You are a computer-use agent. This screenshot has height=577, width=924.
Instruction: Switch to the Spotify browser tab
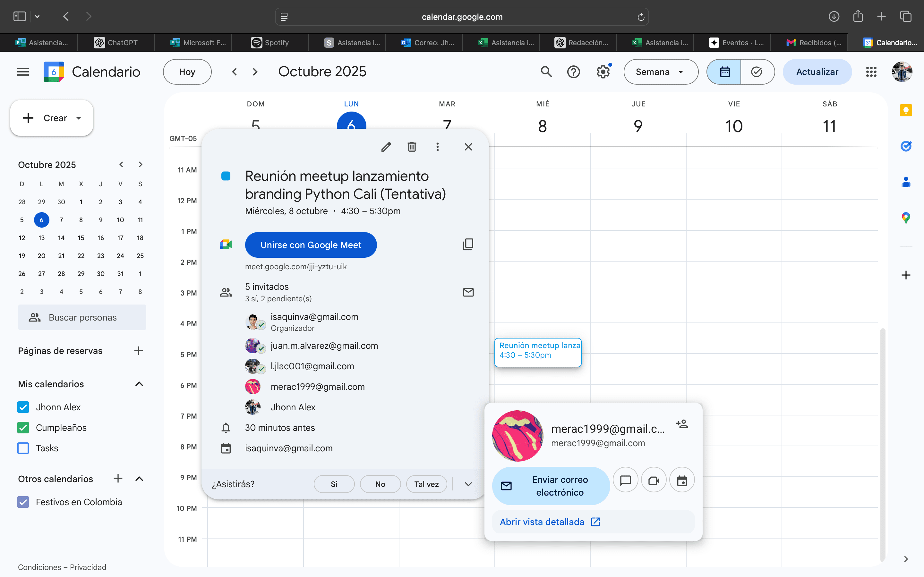point(270,42)
